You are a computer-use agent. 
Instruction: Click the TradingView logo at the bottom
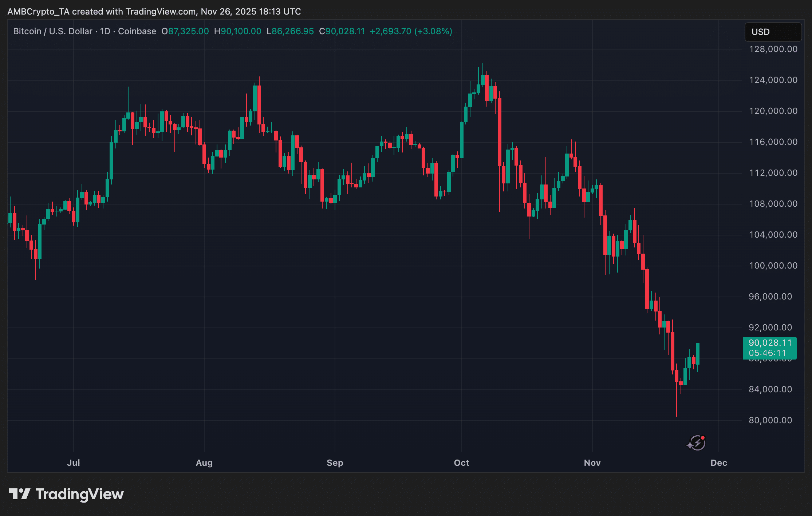pos(66,494)
